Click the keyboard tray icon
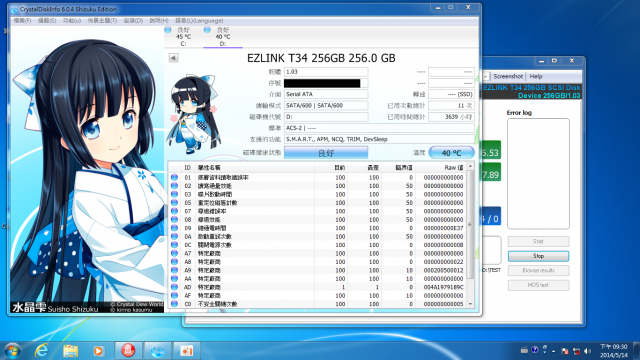Screen dimensions: 640x360 click(x=524, y=350)
